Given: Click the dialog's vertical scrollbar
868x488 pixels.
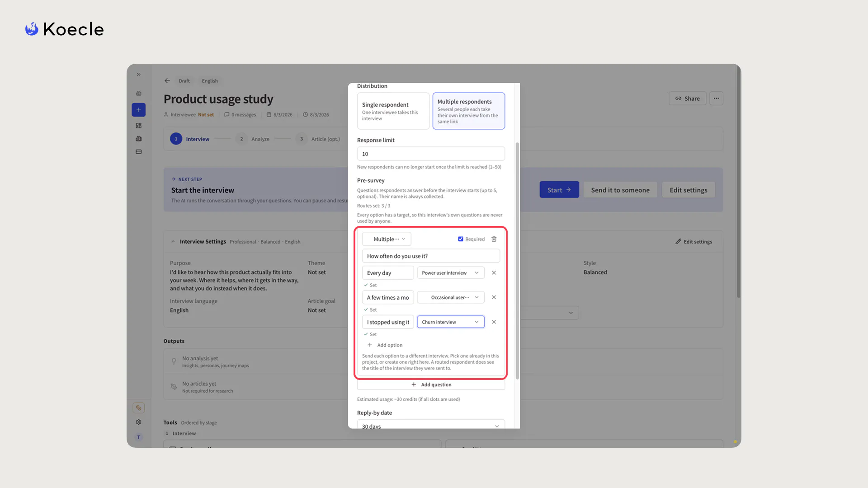Looking at the screenshot, I should pos(517,261).
